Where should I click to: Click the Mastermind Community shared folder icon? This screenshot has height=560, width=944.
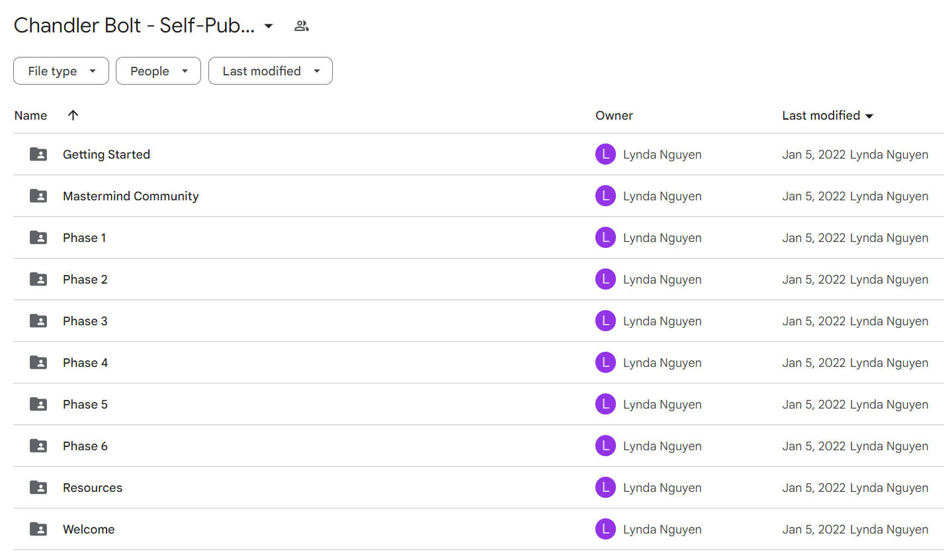38,196
